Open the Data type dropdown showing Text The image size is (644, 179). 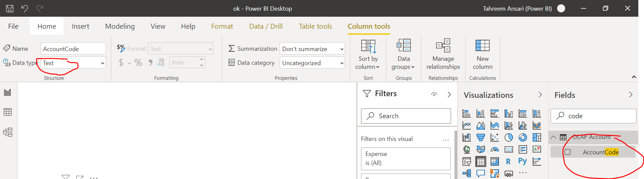coord(73,63)
